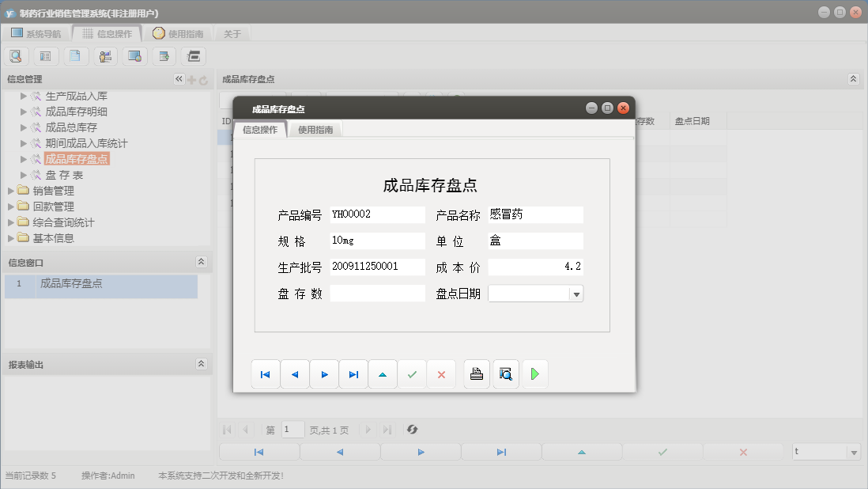Click the blue document icon in main toolbar
The width and height of the screenshot is (868, 489).
click(75, 56)
